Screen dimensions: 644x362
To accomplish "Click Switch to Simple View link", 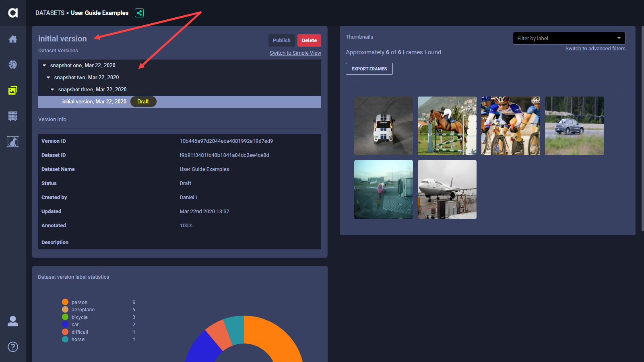I will [x=295, y=53].
